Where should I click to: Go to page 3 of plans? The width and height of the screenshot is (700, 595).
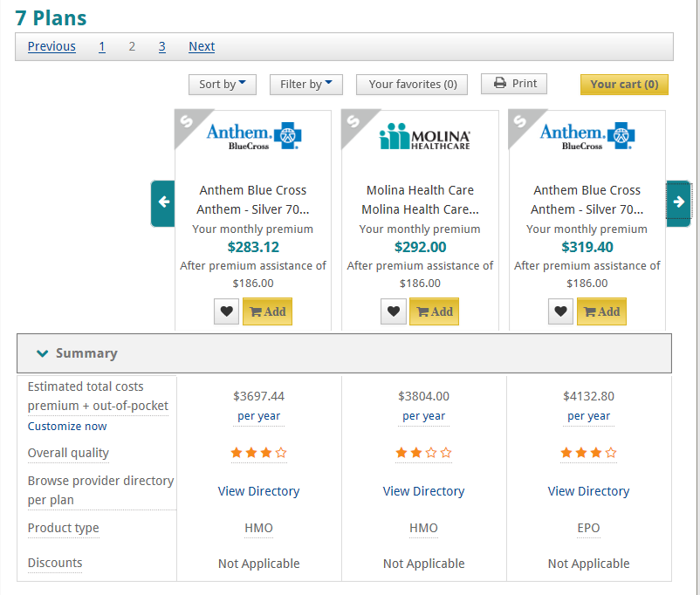[162, 46]
